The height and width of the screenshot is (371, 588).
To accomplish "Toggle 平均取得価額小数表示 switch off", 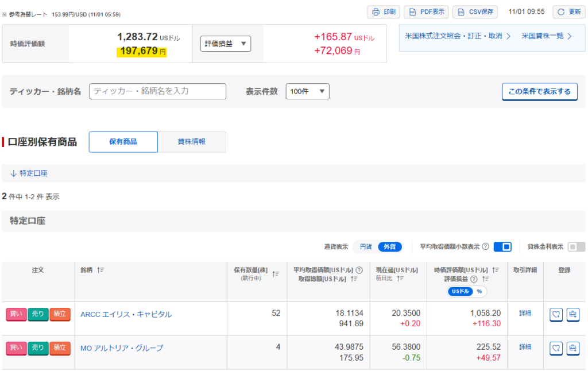I will [x=502, y=247].
